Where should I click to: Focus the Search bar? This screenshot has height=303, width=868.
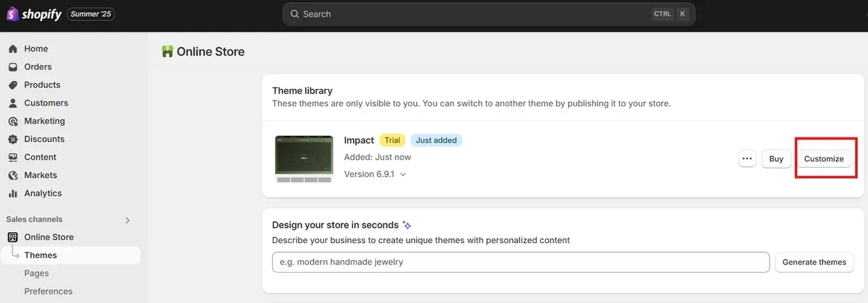[x=489, y=14]
